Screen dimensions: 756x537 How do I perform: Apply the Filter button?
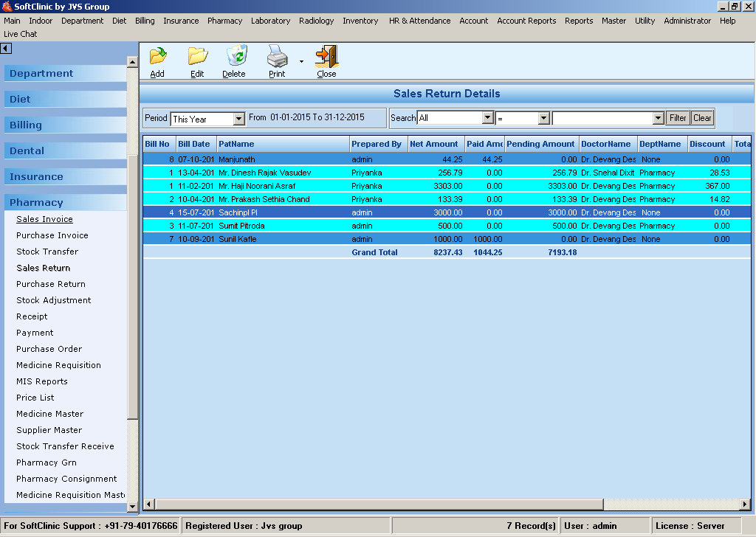point(677,117)
